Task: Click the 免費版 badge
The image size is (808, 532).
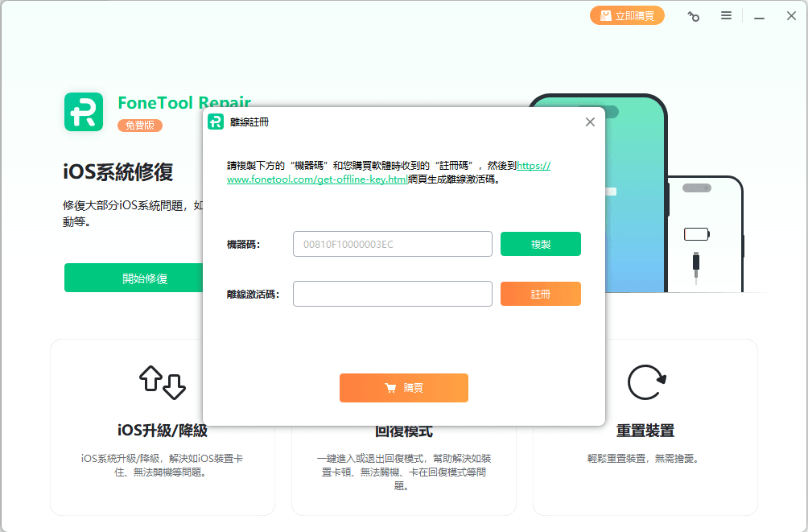Action: 140,126
